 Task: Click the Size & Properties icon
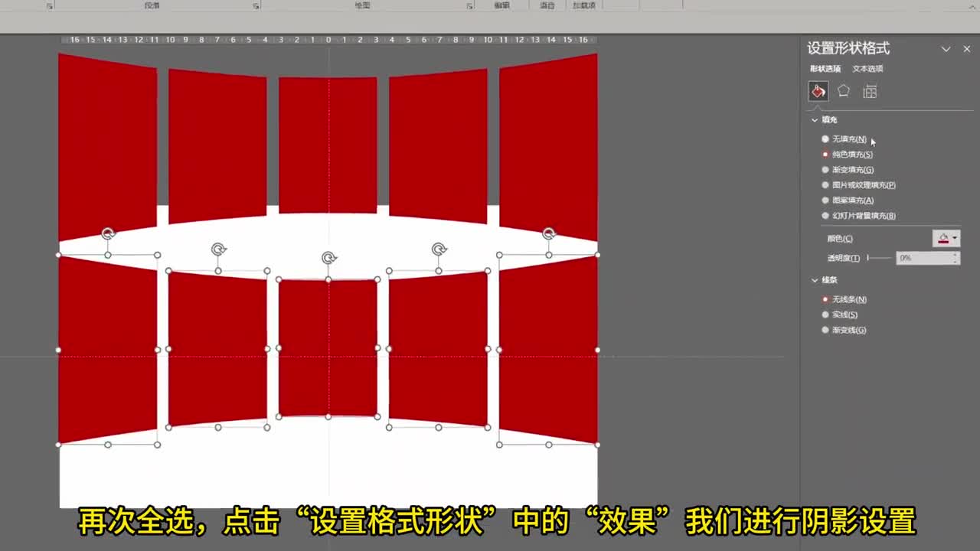869,91
